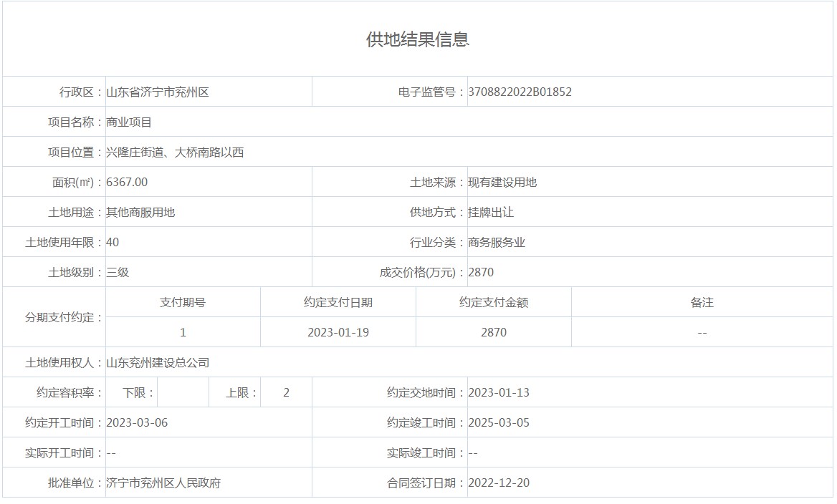Viewport: 837px width, 504px height.
Task: Click the 约定支付日期 column header
Action: (338, 302)
